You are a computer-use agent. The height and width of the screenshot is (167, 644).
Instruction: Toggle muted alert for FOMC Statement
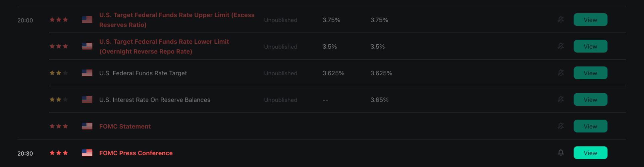[x=560, y=126]
